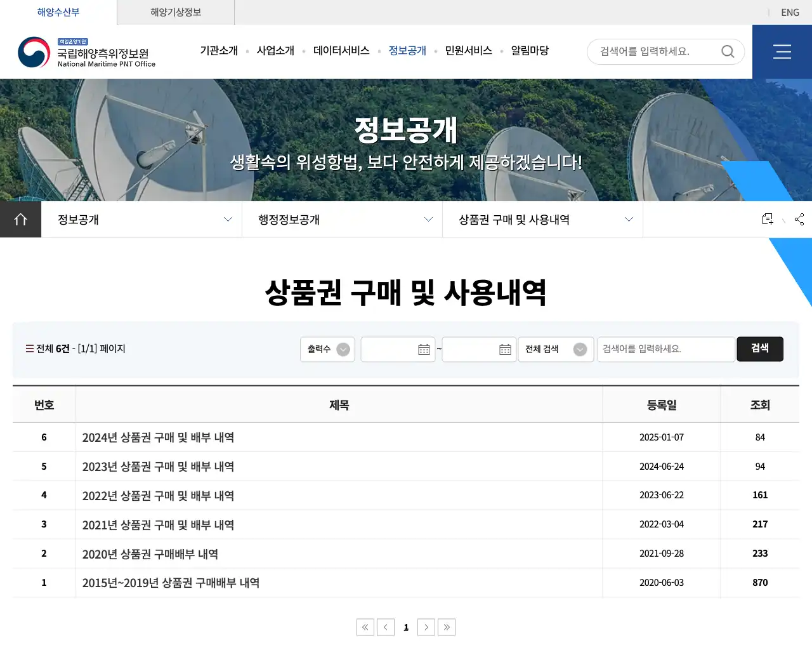Click the National Maritime PNT Office logo
The image size is (812, 650).
[87, 52]
